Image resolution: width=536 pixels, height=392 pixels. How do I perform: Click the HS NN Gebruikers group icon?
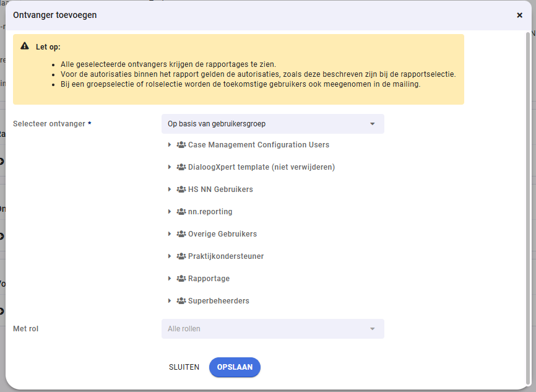point(181,189)
